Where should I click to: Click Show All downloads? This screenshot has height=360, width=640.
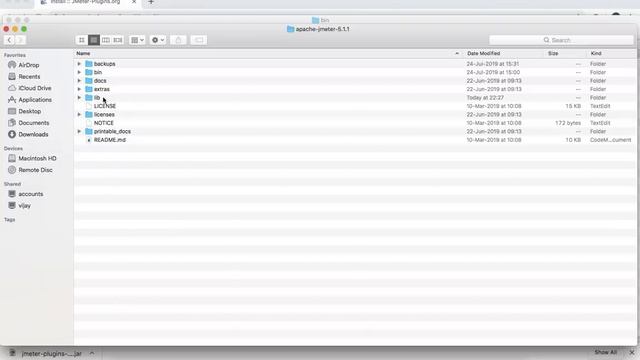click(x=605, y=352)
